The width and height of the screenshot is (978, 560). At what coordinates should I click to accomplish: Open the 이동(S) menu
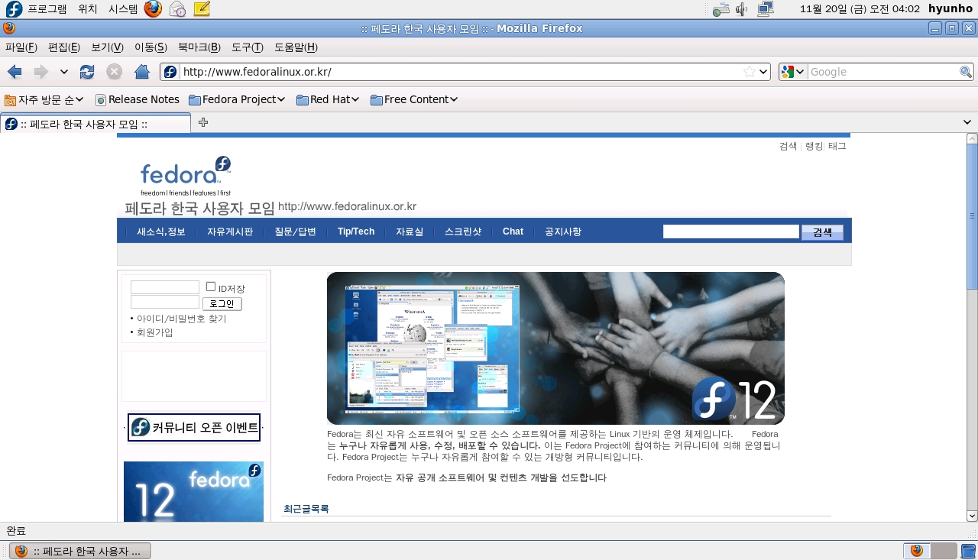pyautogui.click(x=151, y=47)
